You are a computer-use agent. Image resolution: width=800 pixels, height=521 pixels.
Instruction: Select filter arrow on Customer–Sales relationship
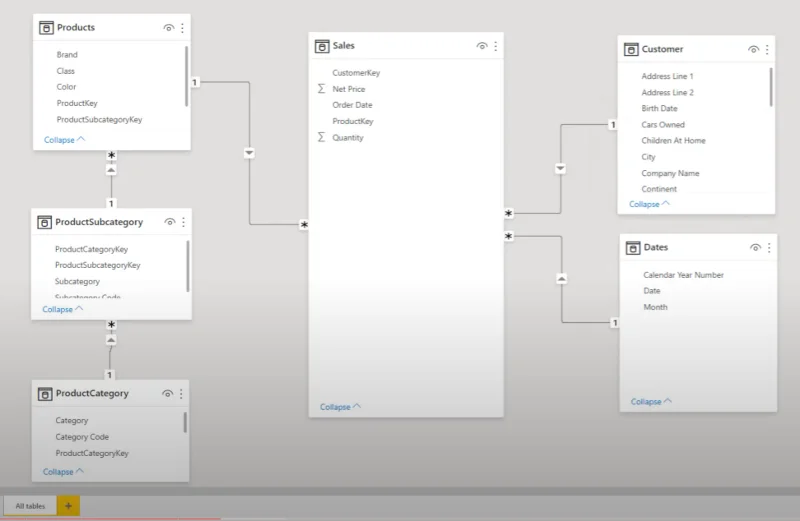(x=560, y=168)
